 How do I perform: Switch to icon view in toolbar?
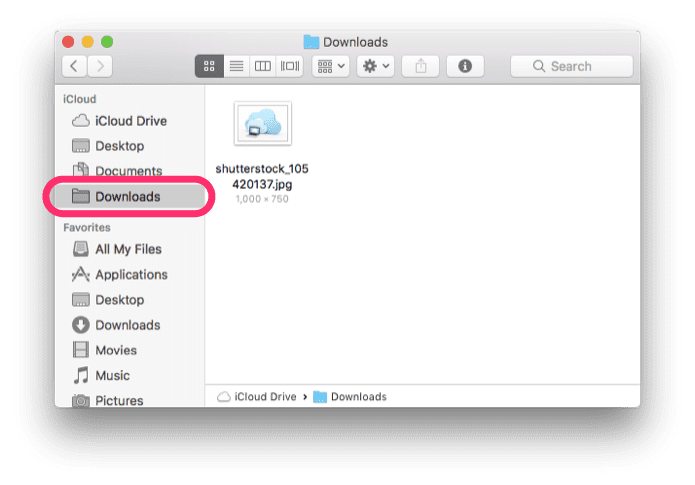(x=209, y=66)
